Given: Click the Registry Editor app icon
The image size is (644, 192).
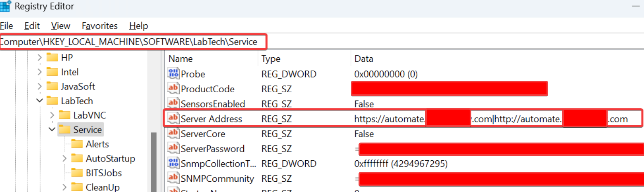Looking at the screenshot, I should pos(5,6).
